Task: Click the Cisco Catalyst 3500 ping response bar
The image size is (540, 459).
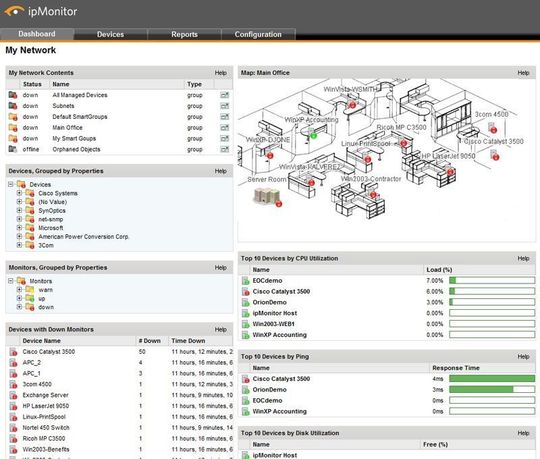Action: (492, 379)
